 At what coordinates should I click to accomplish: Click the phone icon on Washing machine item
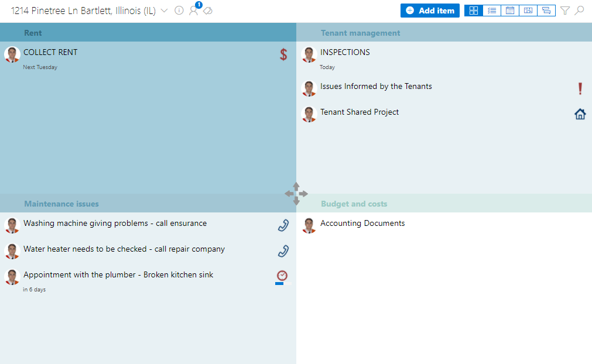283,225
